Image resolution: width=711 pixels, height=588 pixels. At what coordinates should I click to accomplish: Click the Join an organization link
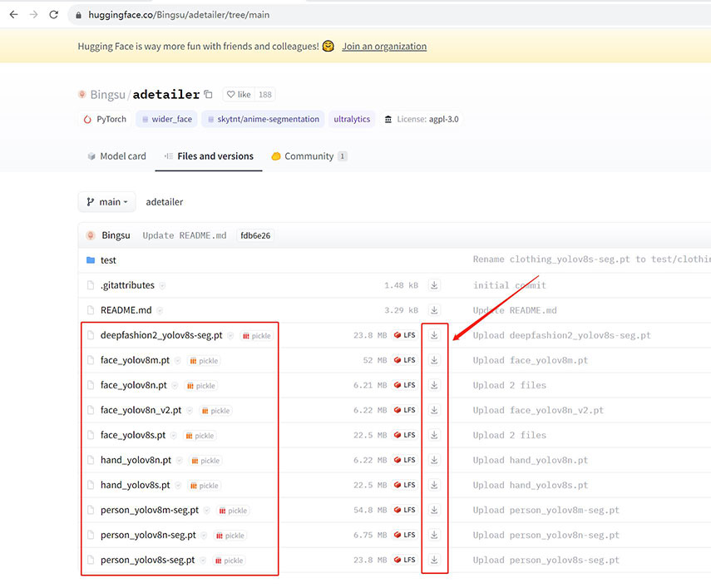tap(384, 47)
